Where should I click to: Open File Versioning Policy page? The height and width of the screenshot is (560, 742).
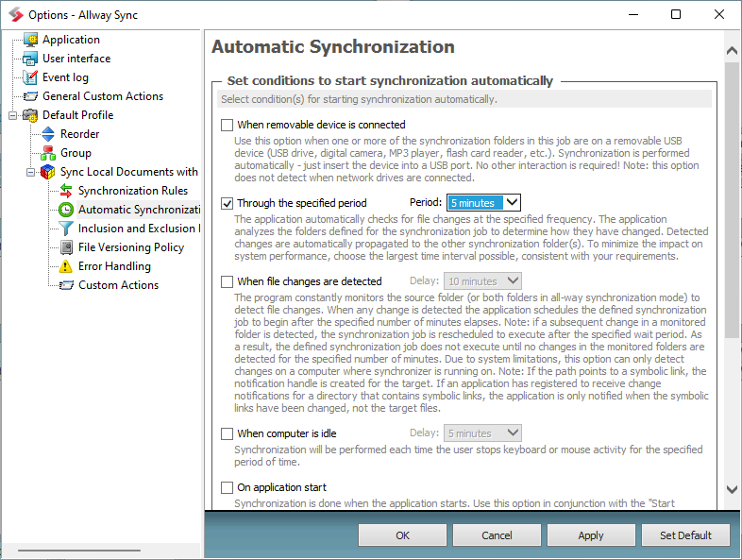point(131,247)
